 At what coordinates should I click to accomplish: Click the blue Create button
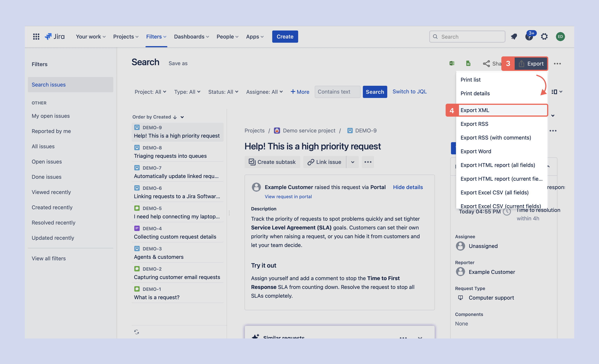click(x=285, y=37)
